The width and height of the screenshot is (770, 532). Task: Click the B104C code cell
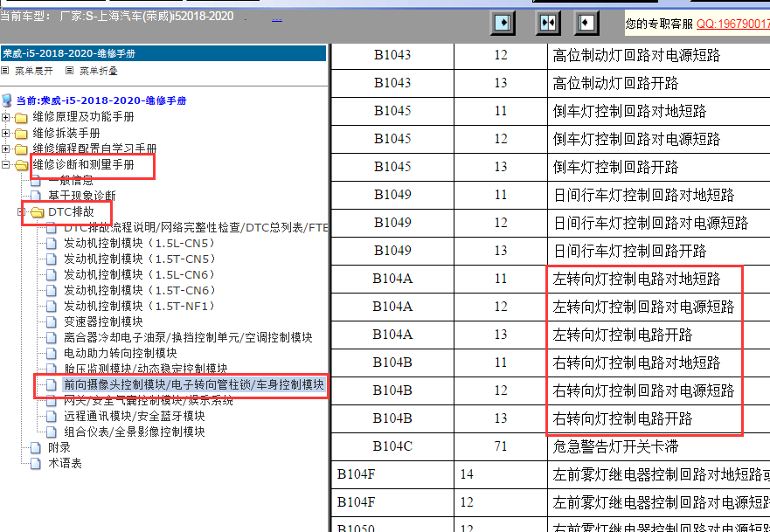tap(392, 446)
